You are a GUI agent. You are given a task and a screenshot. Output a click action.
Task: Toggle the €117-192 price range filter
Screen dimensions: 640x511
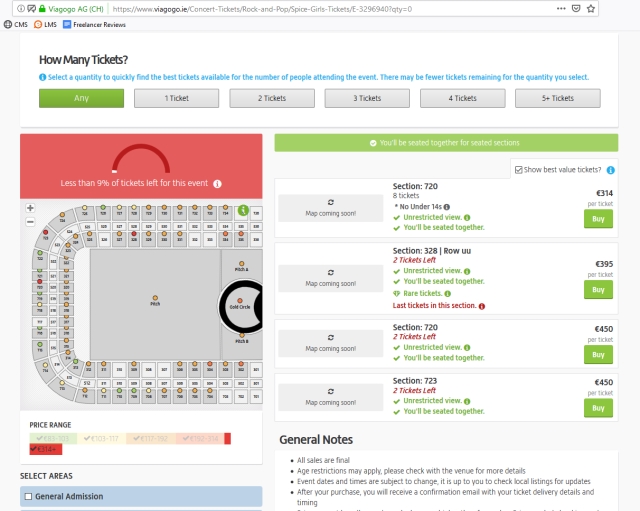tap(151, 438)
